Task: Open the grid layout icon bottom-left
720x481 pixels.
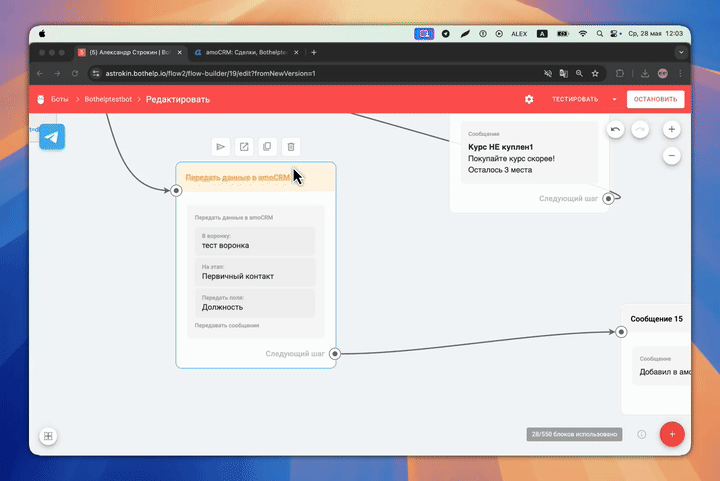Action: coord(48,436)
